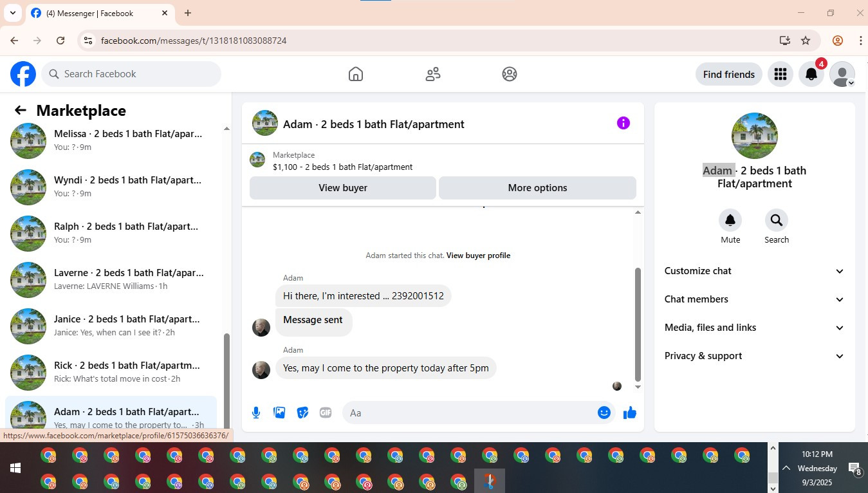The height and width of the screenshot is (493, 868).
Task: Expand the Customize chat section
Action: pyautogui.click(x=755, y=271)
